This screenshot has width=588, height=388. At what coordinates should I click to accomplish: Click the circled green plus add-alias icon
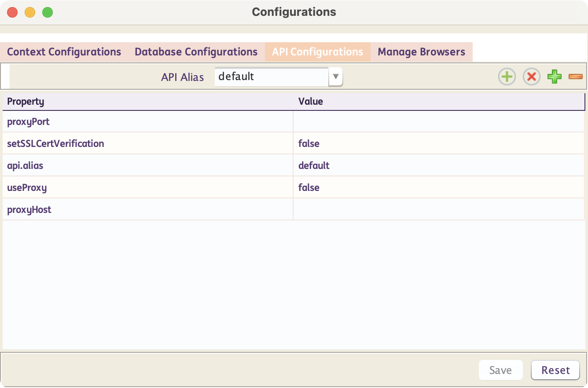point(507,77)
